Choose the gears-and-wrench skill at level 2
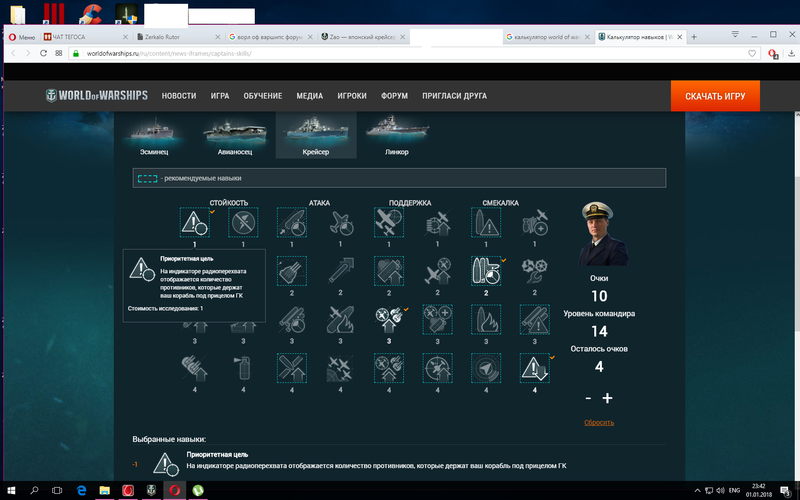 click(534, 271)
